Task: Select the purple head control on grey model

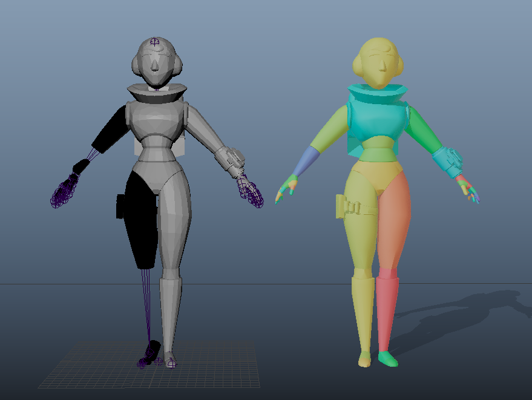Action: 155,42
